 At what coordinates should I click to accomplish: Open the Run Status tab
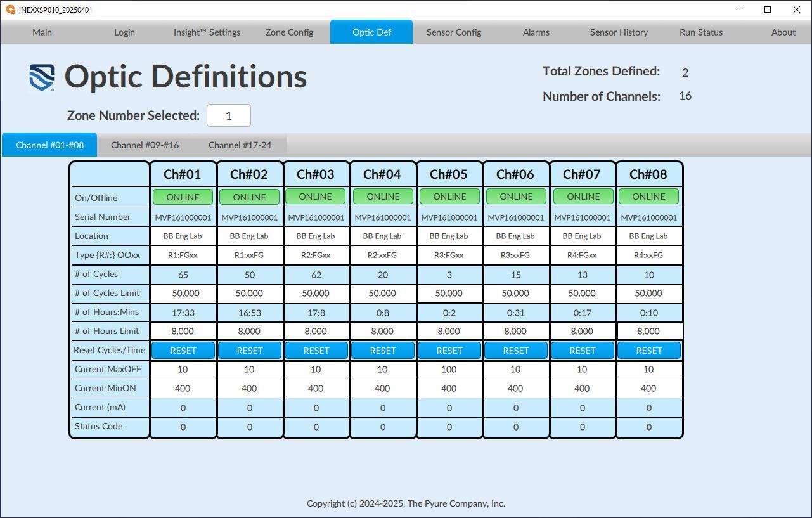pos(701,32)
